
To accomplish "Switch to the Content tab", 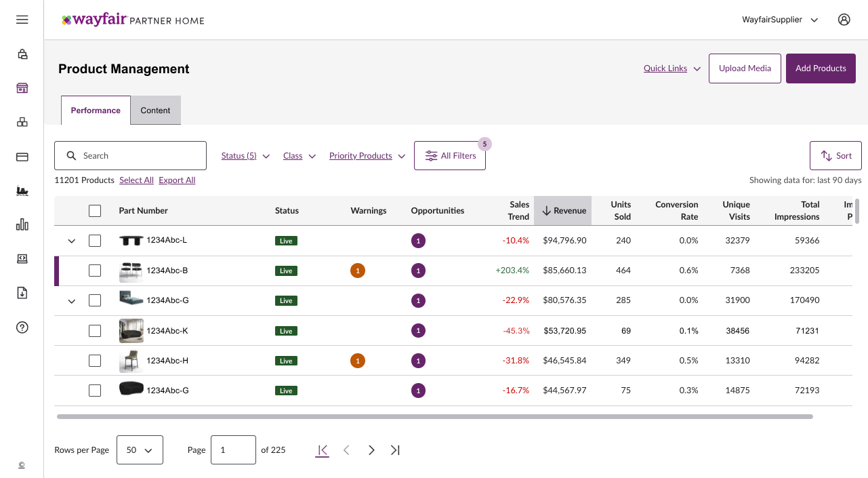I will [x=155, y=110].
